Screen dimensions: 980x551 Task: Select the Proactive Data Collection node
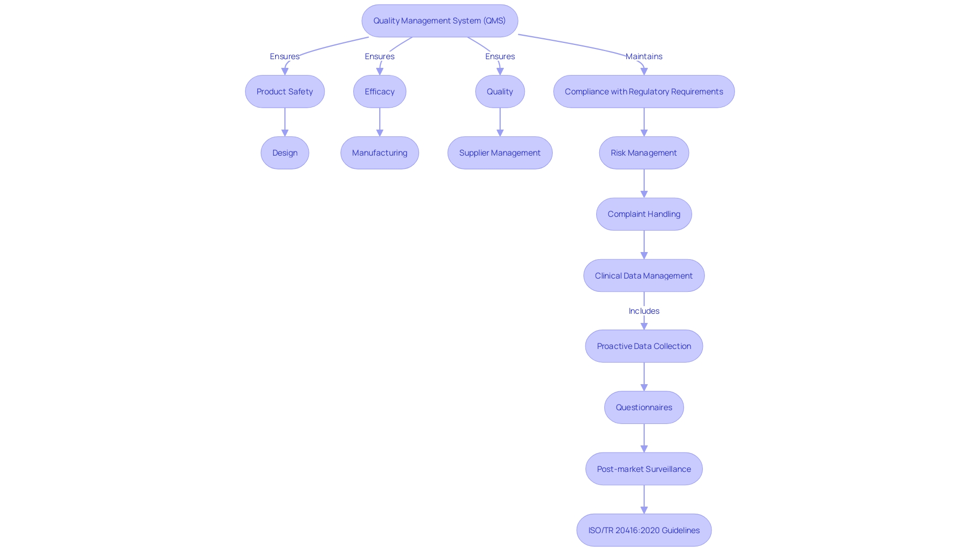point(644,346)
